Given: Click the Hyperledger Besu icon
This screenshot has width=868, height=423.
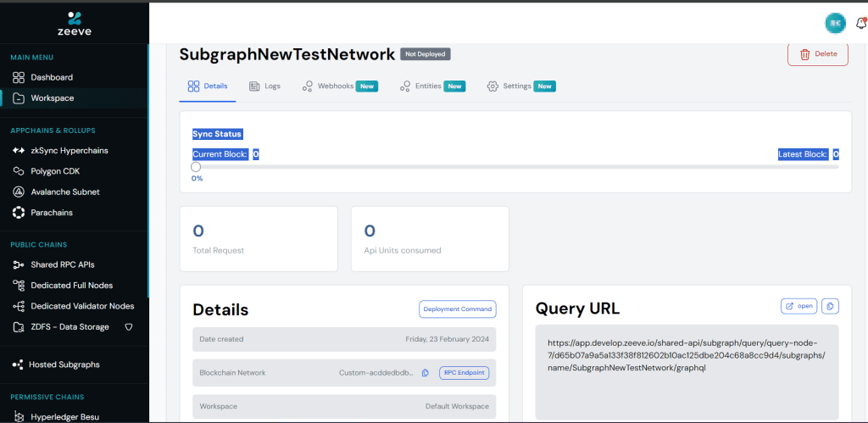Looking at the screenshot, I should pyautogui.click(x=19, y=417).
